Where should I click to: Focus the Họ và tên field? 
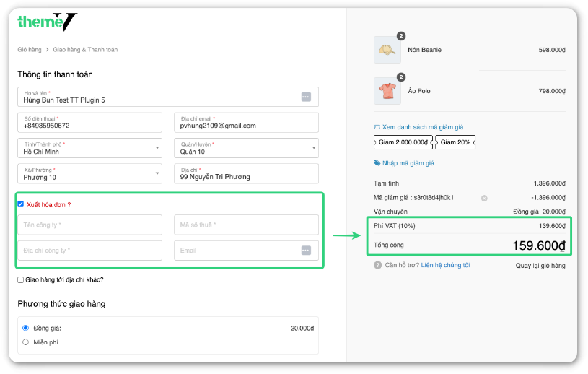click(x=168, y=97)
